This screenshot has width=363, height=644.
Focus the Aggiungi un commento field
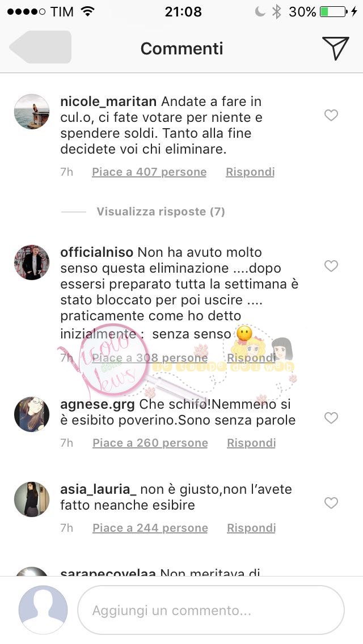coord(211,610)
